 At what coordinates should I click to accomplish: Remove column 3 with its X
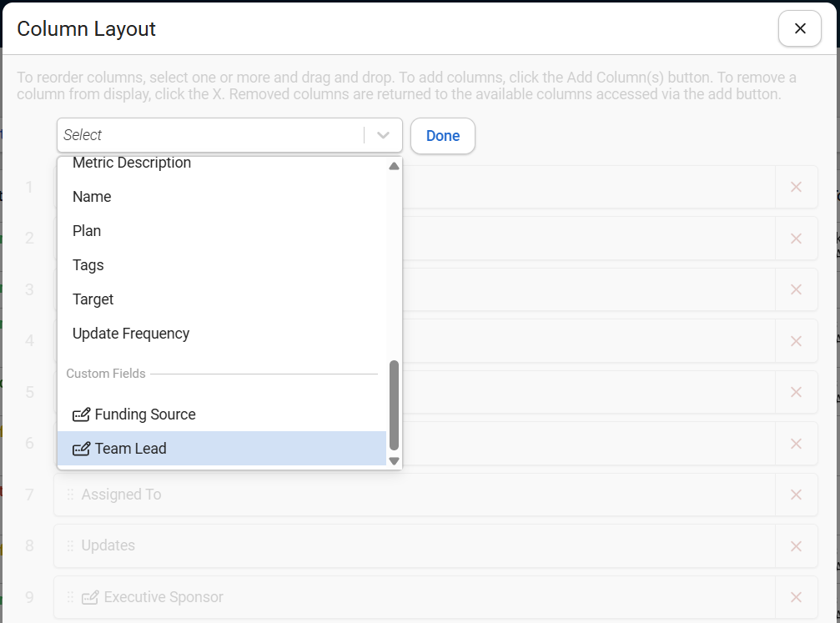tap(796, 289)
